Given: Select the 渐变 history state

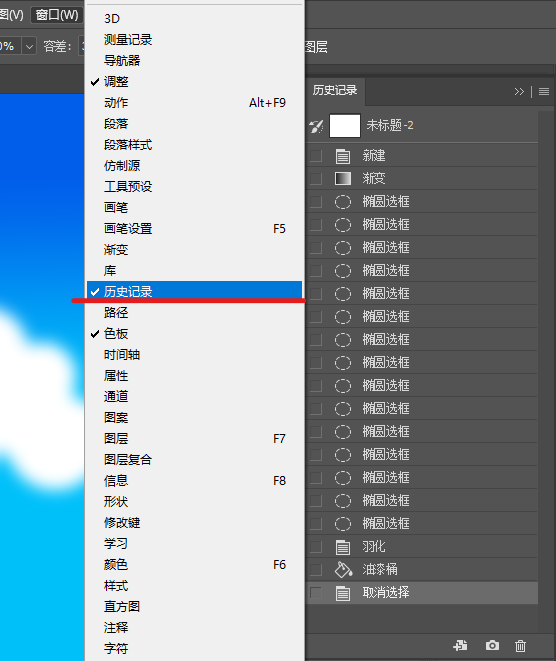Looking at the screenshot, I should point(422,178).
